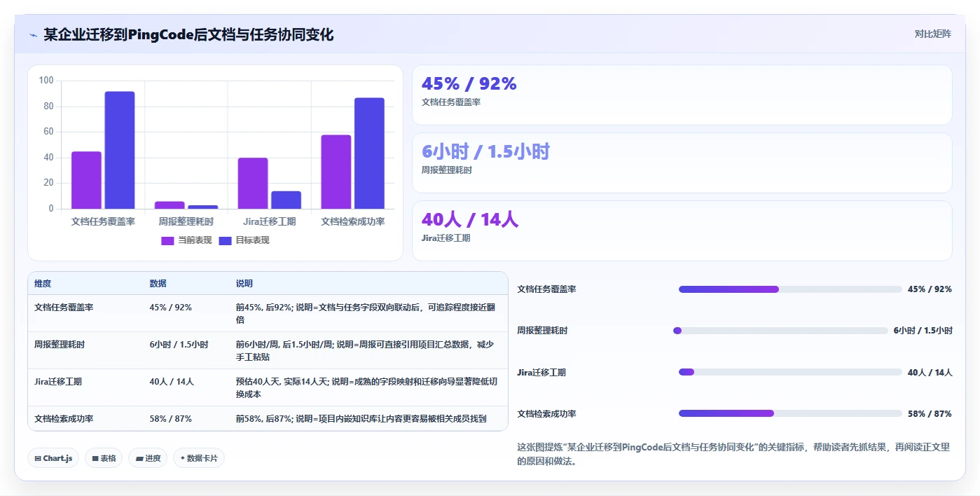Viewport: 980px width, 496px height.
Task: Click the 45% / 92% data card value
Action: 469,84
